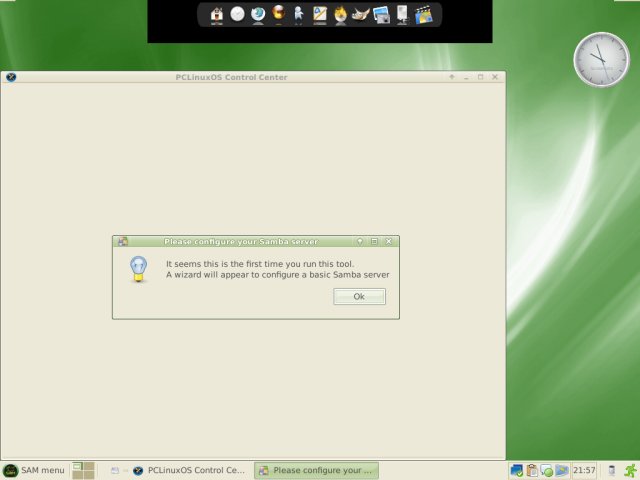Close the Samba configuration dialog

(x=389, y=242)
